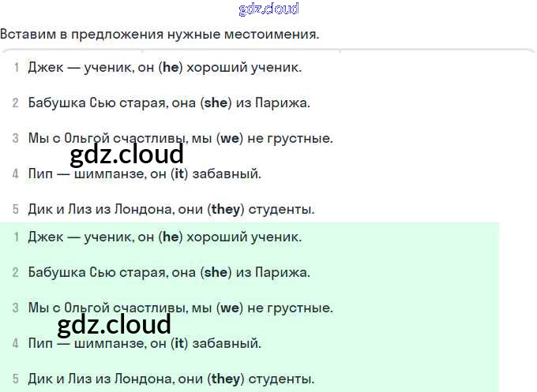Select line number 2 in the upper white list
537x392 pixels.
tap(16, 103)
